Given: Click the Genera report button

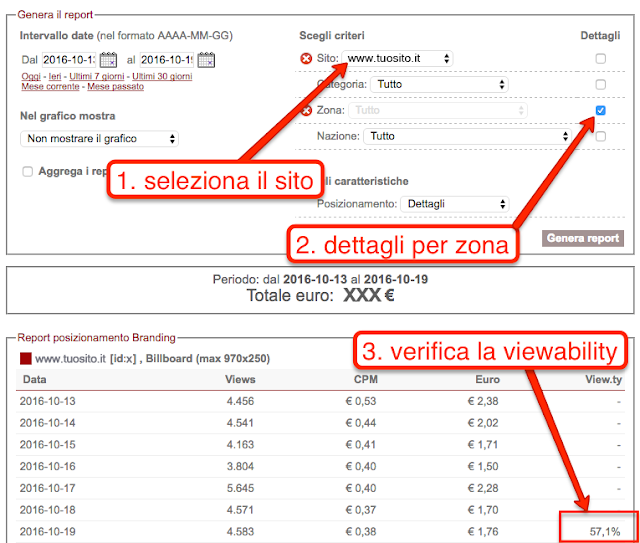Looking at the screenshot, I should point(583,239).
